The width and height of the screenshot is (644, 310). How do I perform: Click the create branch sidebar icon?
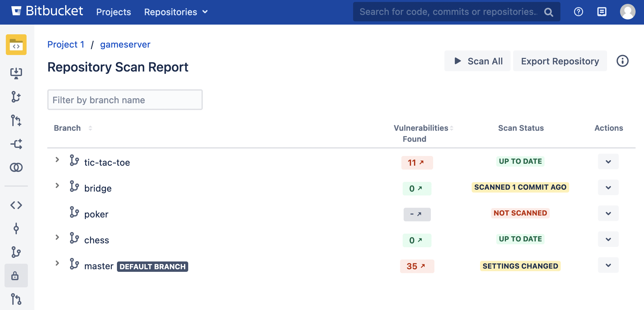16,97
